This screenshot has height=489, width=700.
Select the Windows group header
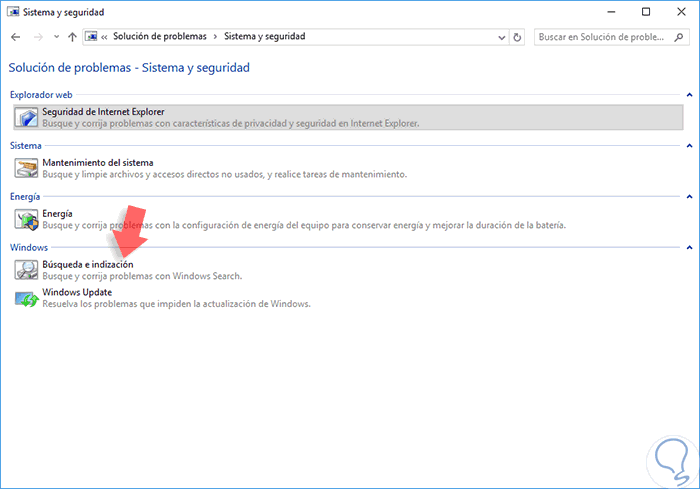click(29, 247)
